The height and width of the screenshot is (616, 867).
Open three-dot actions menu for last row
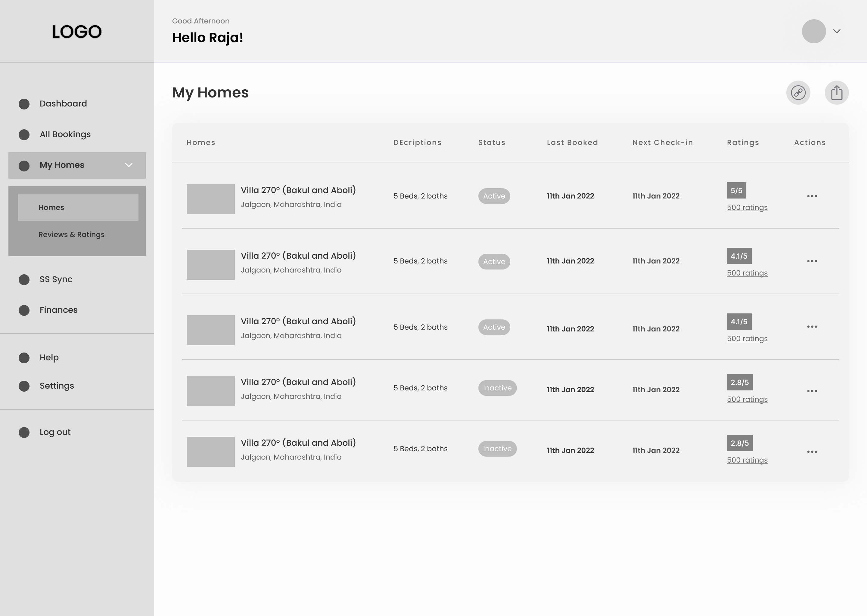click(x=812, y=452)
